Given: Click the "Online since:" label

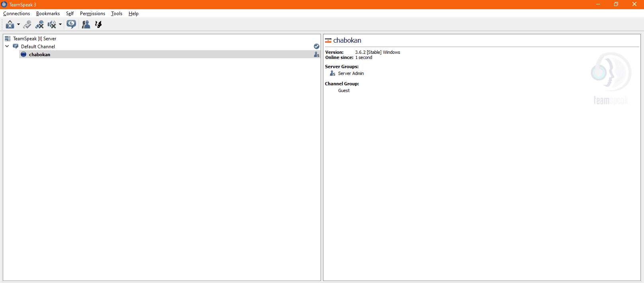Looking at the screenshot, I should click(339, 58).
